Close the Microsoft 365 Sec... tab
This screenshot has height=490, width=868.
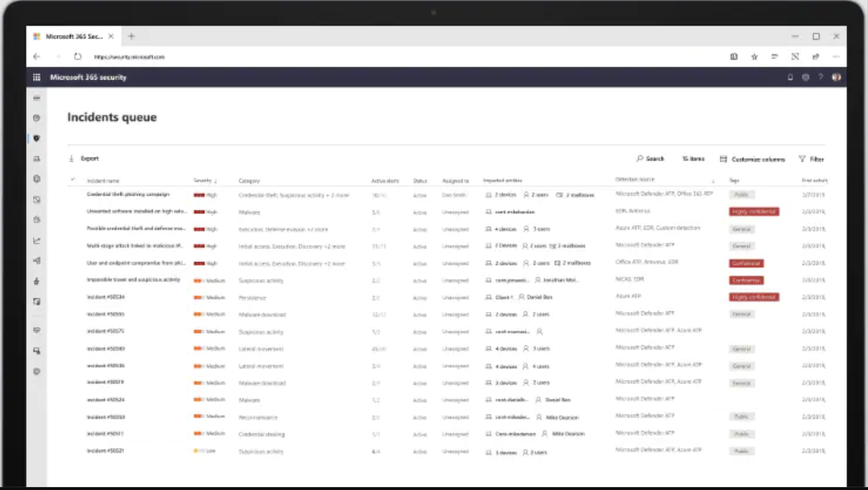tap(111, 36)
